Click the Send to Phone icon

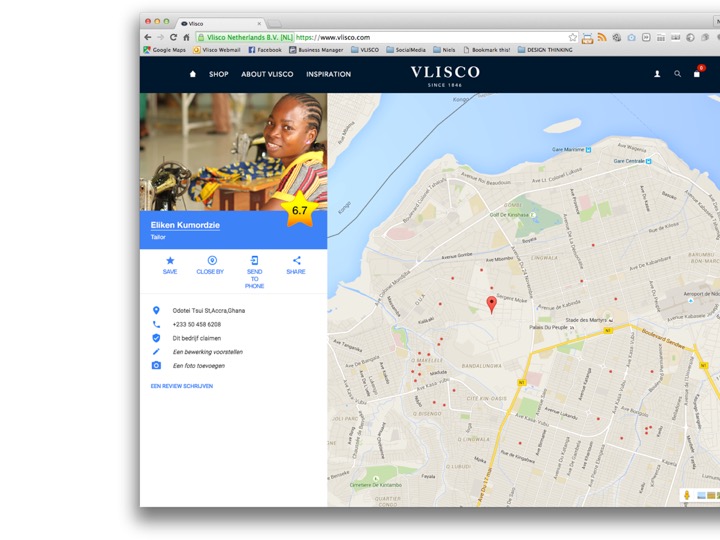pyautogui.click(x=254, y=261)
